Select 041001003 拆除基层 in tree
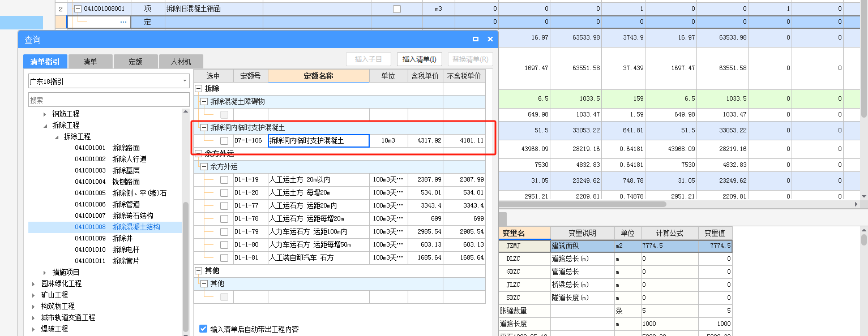This screenshot has width=868, height=336. click(107, 171)
